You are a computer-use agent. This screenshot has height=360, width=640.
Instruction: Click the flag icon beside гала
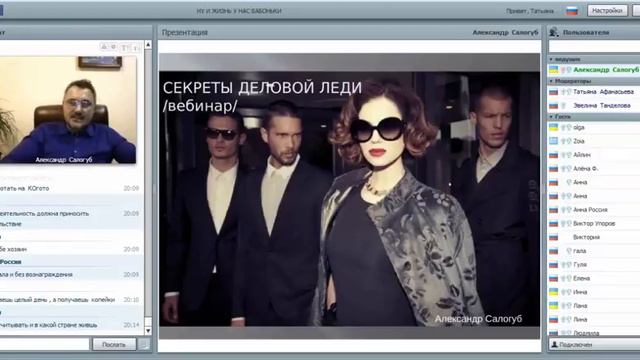point(553,251)
